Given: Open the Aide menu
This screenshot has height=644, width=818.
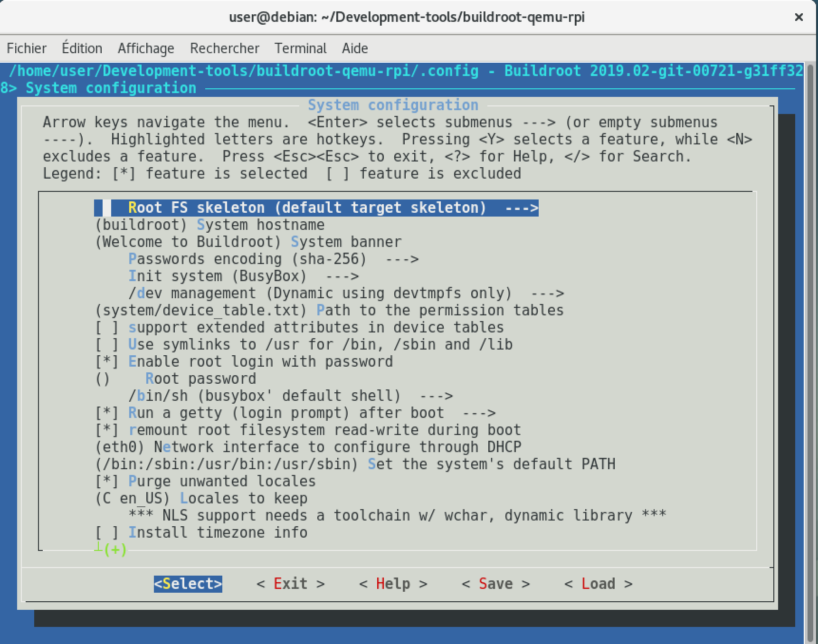Looking at the screenshot, I should [x=355, y=48].
